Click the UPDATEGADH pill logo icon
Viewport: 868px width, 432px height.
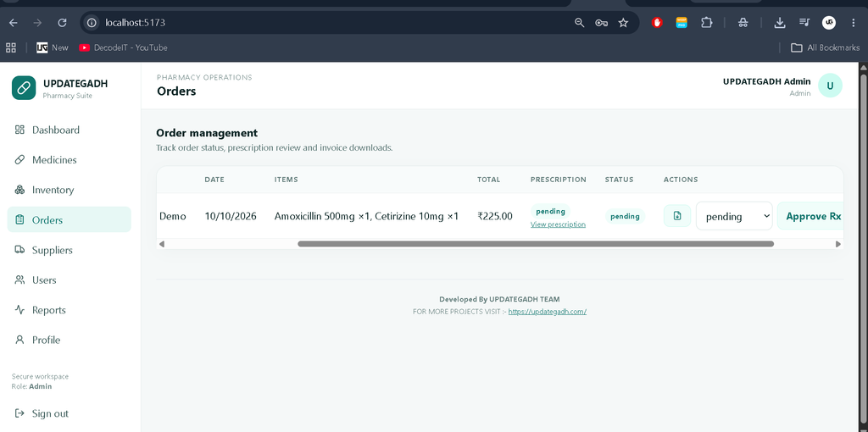[x=23, y=88]
